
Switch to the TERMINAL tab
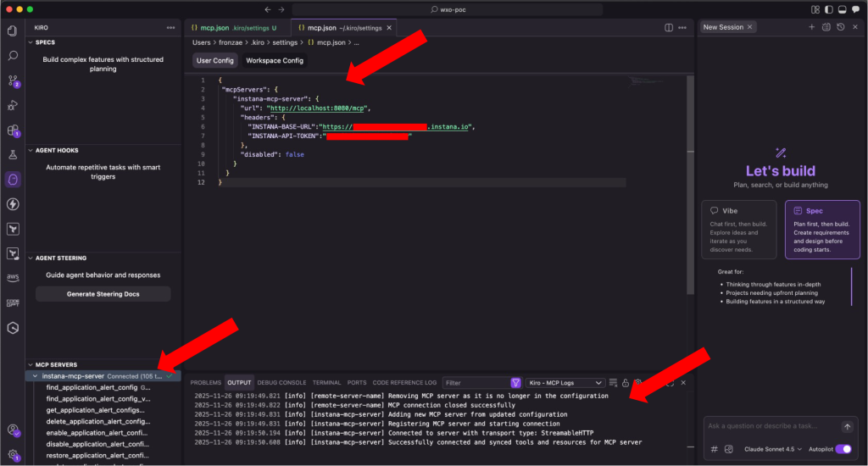point(326,382)
